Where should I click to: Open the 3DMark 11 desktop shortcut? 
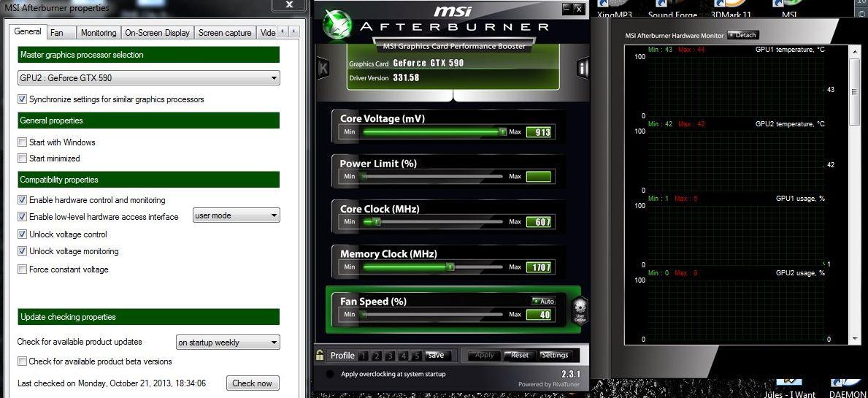(730, 9)
